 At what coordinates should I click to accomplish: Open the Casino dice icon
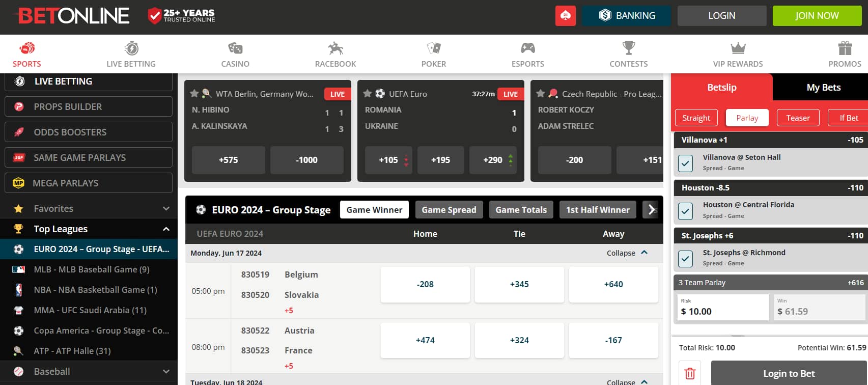coord(235,48)
